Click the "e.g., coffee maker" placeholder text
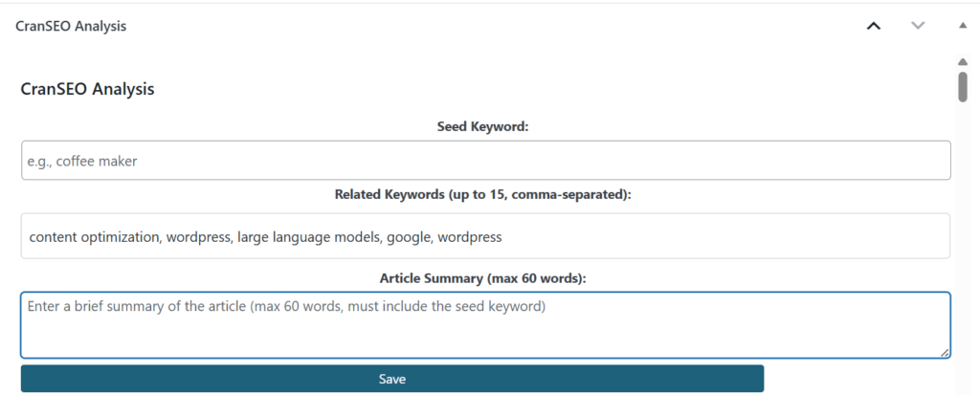This screenshot has width=980, height=395. click(82, 162)
